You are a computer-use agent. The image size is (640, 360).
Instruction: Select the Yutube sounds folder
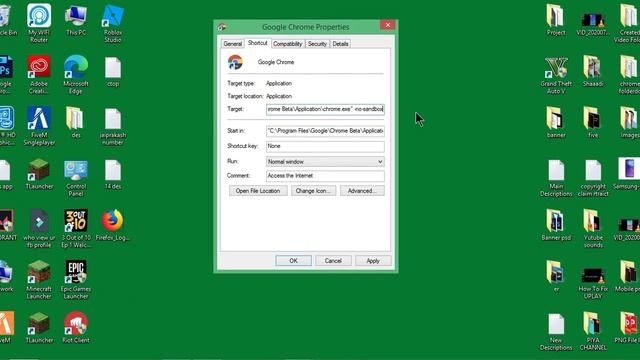[x=593, y=229]
